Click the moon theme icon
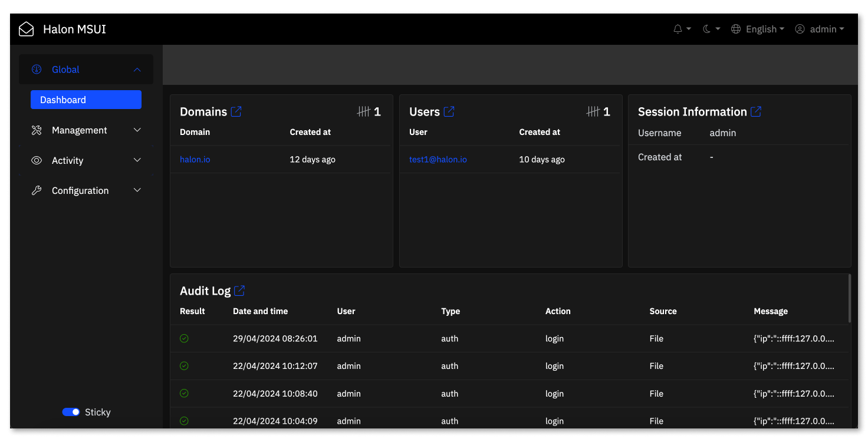Image resolution: width=868 pixels, height=442 pixels. pyautogui.click(x=707, y=29)
